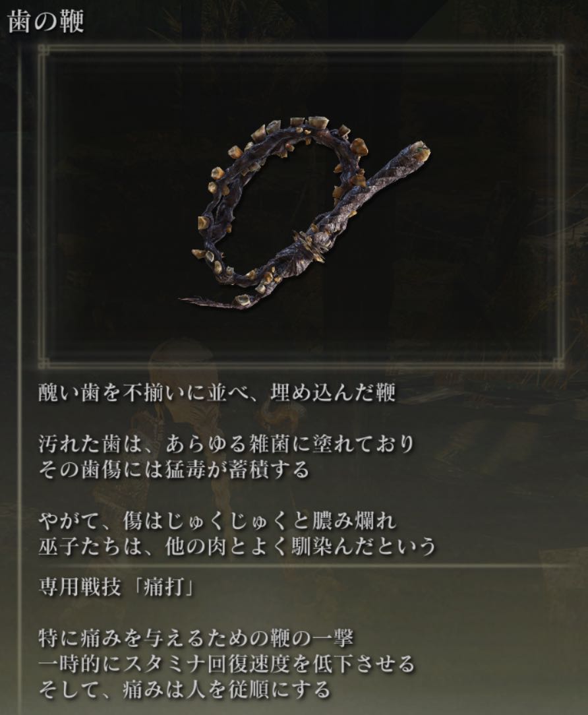Select the line 汚れた歯は、あらゆる雑菌に塗れており
The height and width of the screenshot is (715, 588).
coord(227,444)
